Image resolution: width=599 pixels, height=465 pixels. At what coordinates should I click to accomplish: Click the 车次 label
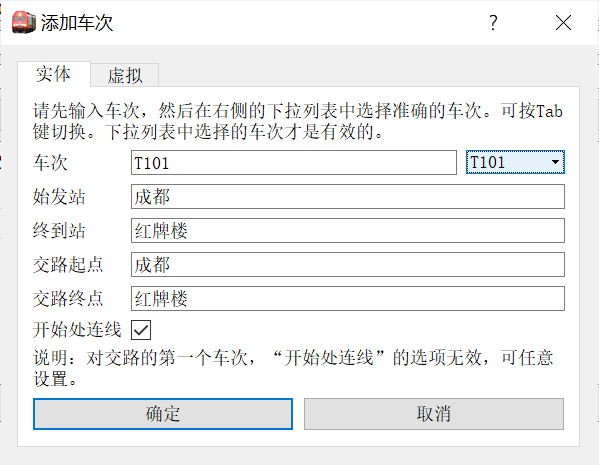tap(50, 163)
